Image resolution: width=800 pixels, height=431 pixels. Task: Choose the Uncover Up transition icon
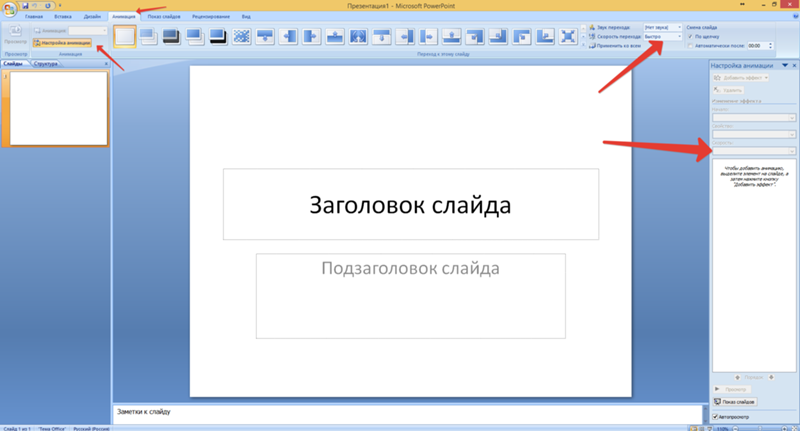point(452,36)
